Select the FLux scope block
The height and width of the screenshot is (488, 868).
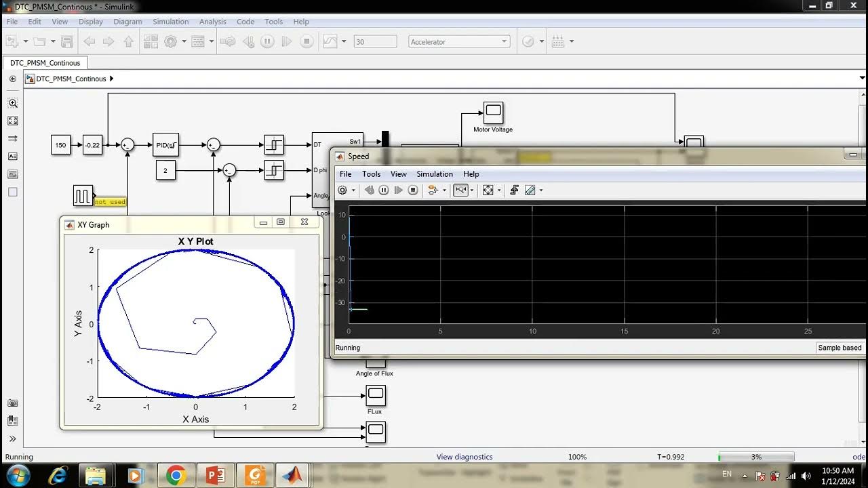tap(376, 394)
